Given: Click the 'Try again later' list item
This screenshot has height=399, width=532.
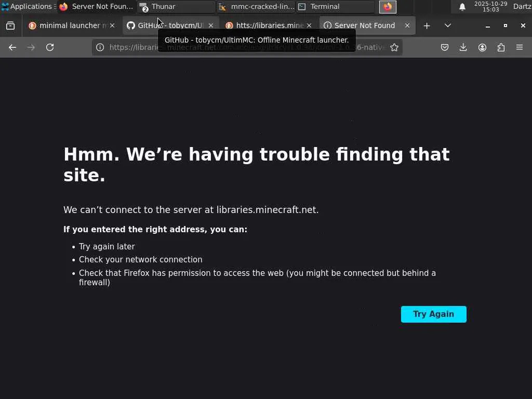Looking at the screenshot, I should [x=107, y=247].
